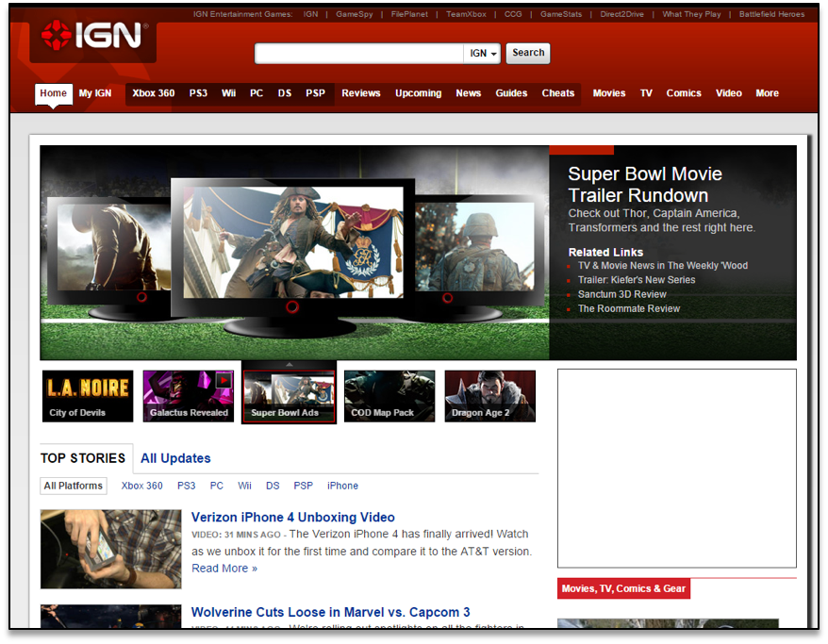Switch to All Updates tab
This screenshot has height=644, width=828.
click(175, 458)
